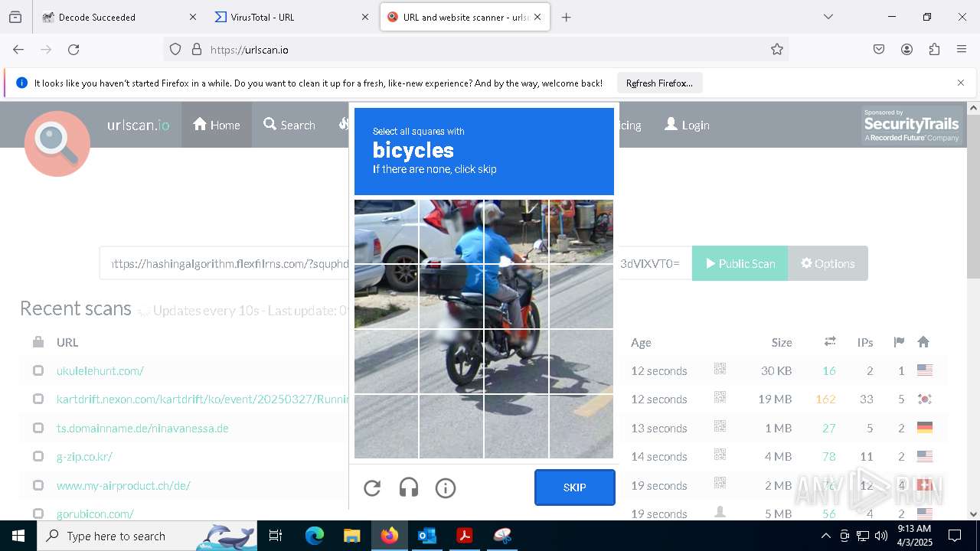Click the requests arrows column header
The image size is (980, 551).
point(829,342)
